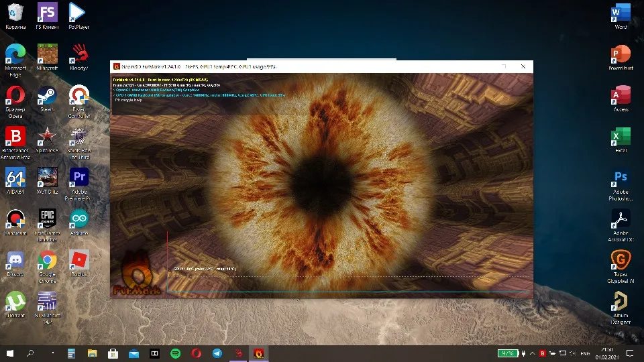Image resolution: width=644 pixels, height=362 pixels.
Task: Open the notification center icon
Action: coord(630,353)
